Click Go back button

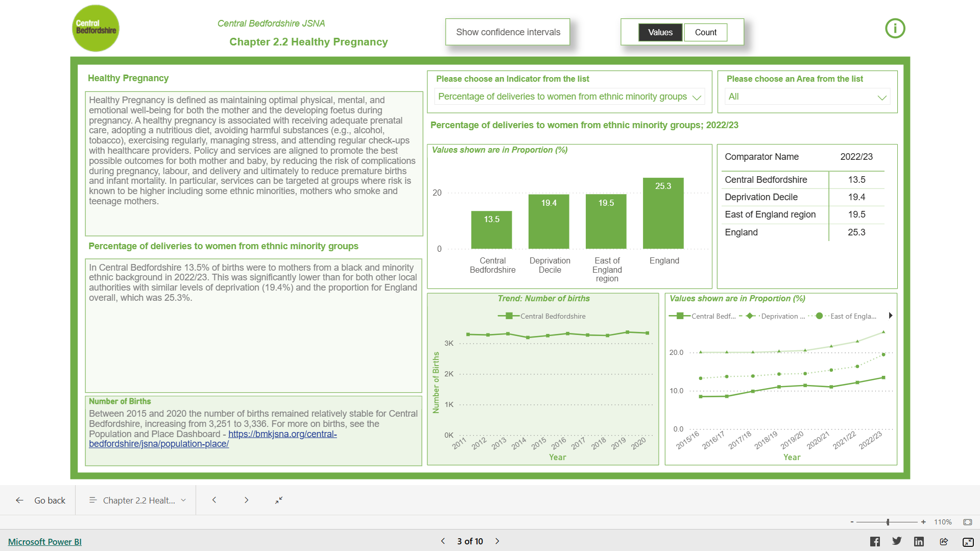(x=41, y=500)
